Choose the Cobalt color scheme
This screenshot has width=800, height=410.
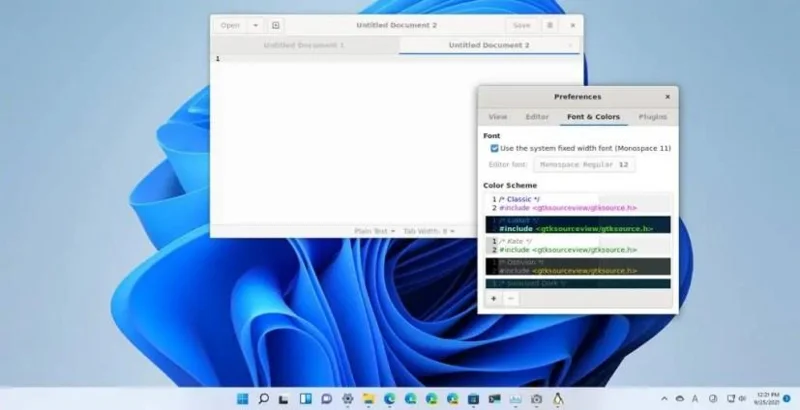[x=578, y=224]
